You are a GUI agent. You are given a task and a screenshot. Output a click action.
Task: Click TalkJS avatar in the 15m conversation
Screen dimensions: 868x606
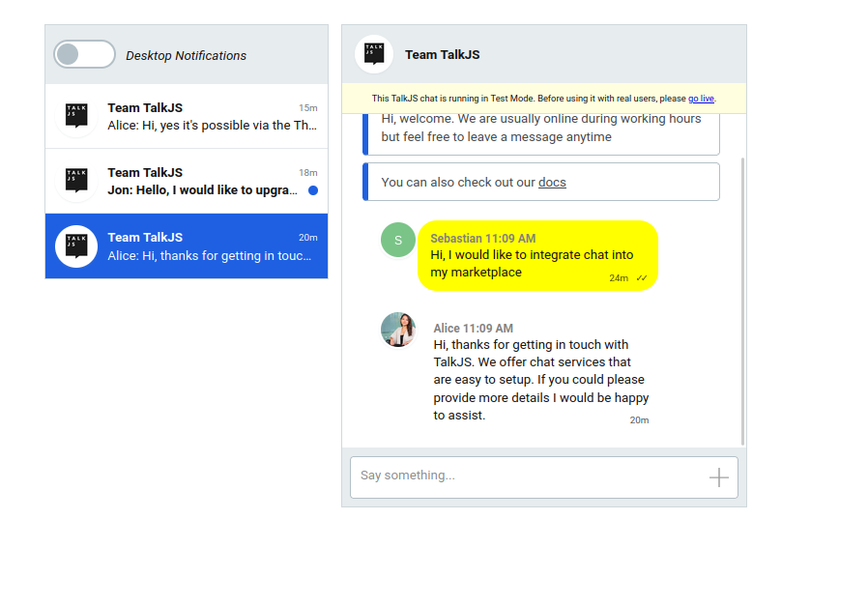coord(76,116)
